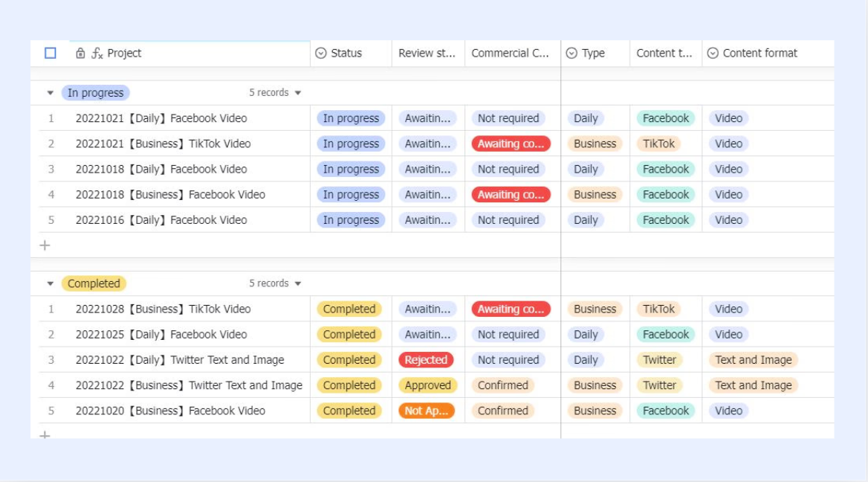Click Twitter tag in 20221022 Daily row
The width and height of the screenshot is (868, 482).
659,360
